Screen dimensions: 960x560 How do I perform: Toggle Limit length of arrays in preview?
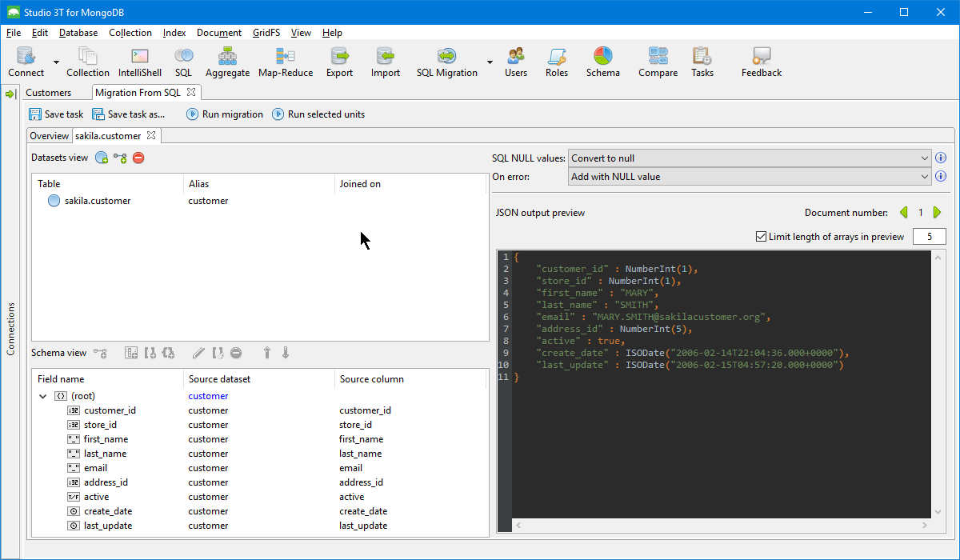[761, 237]
